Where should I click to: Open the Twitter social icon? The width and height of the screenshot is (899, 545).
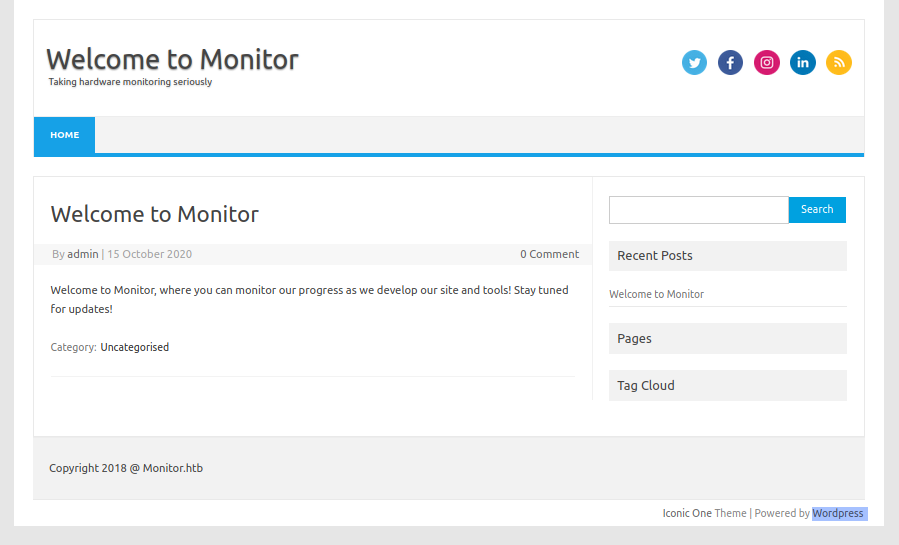click(x=694, y=63)
